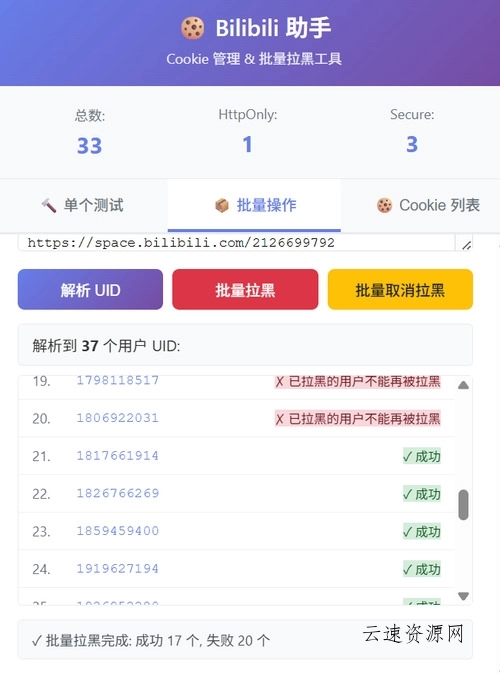
Task: Start blocking with the 批量拉黑 button
Action: (245, 289)
